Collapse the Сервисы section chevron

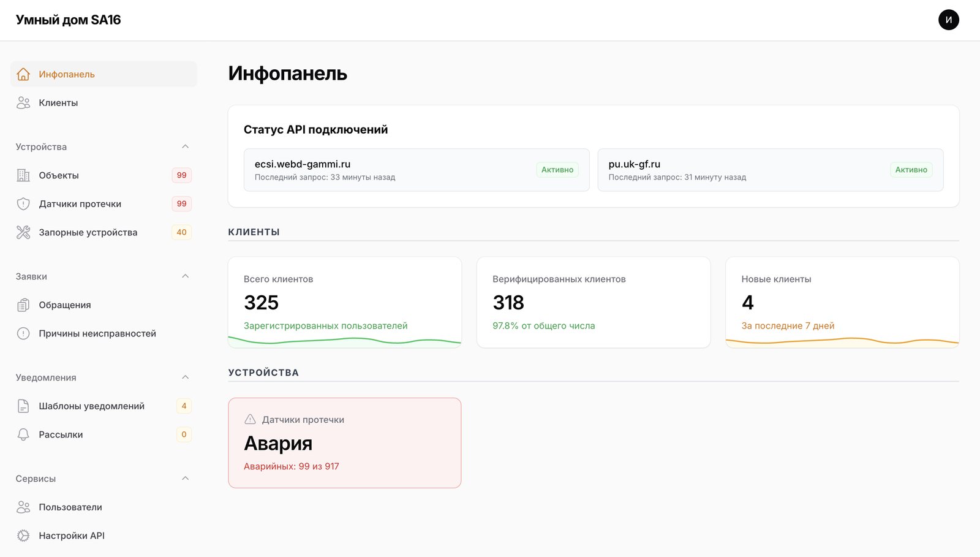click(186, 479)
